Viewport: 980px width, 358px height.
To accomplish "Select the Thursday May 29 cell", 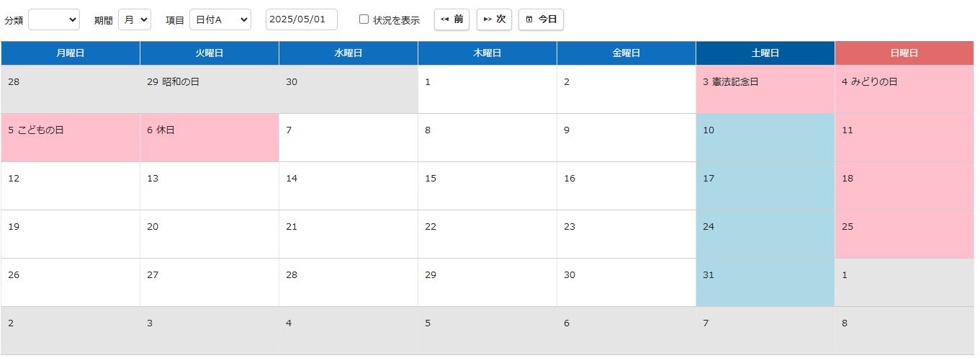I will [487, 282].
